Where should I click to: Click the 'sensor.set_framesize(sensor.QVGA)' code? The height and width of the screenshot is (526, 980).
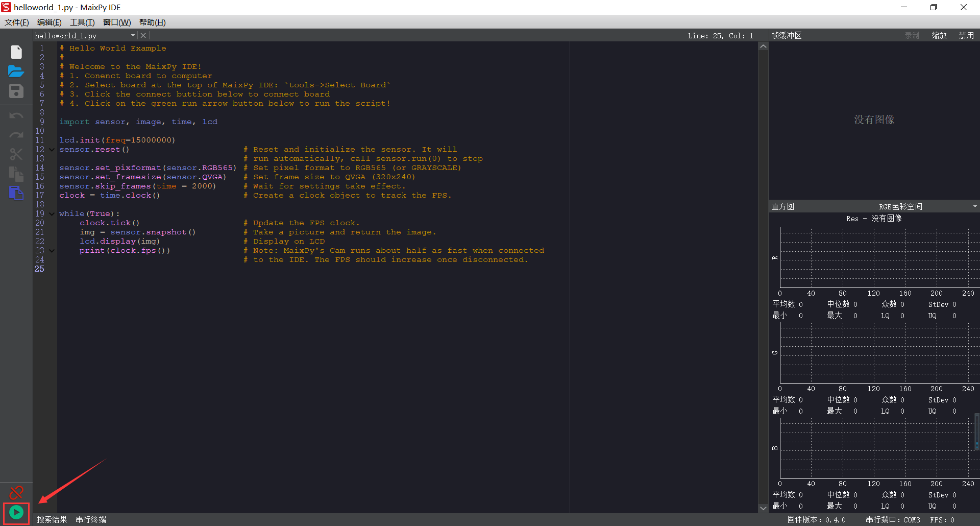[x=143, y=177]
